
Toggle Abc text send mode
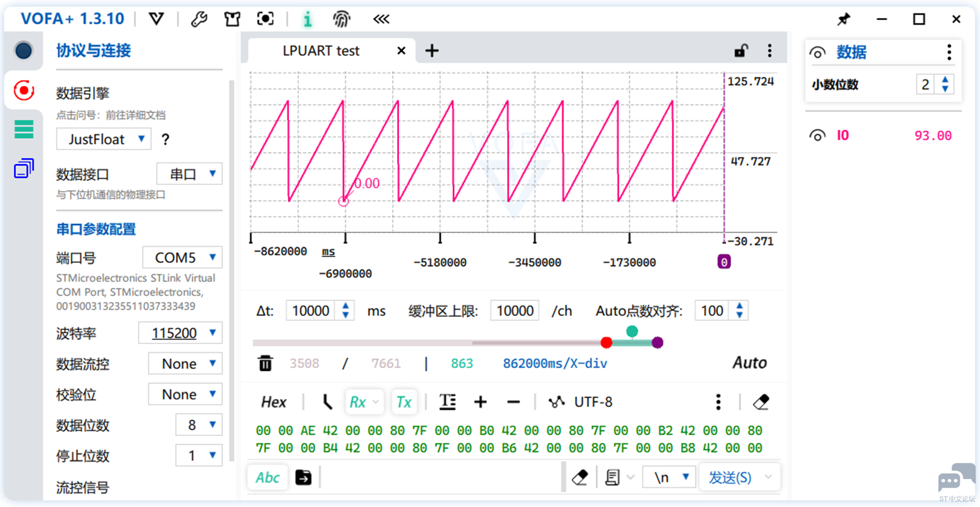[268, 477]
